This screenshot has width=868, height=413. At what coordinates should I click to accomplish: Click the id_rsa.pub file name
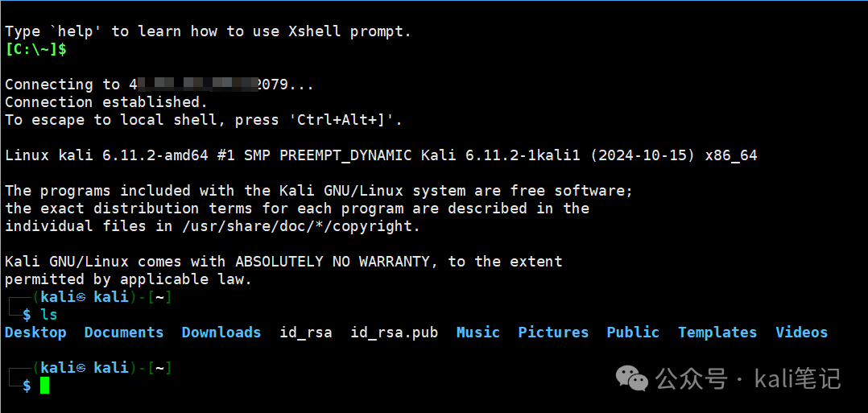point(395,332)
